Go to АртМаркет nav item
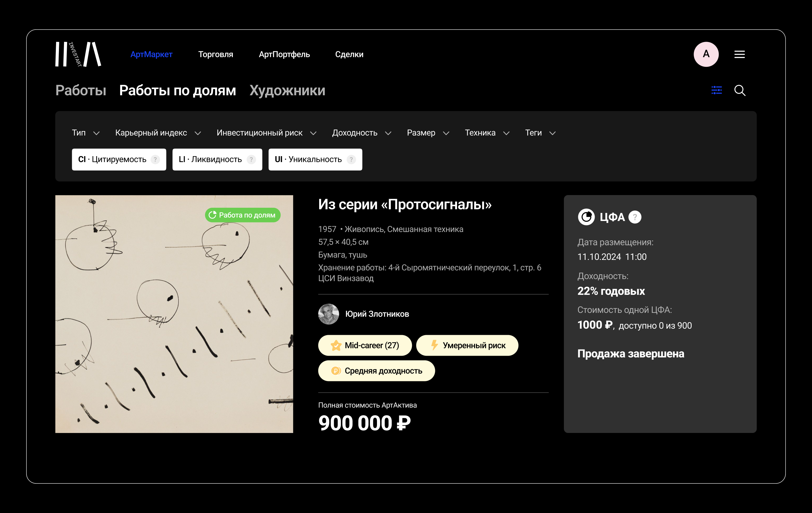 (151, 54)
